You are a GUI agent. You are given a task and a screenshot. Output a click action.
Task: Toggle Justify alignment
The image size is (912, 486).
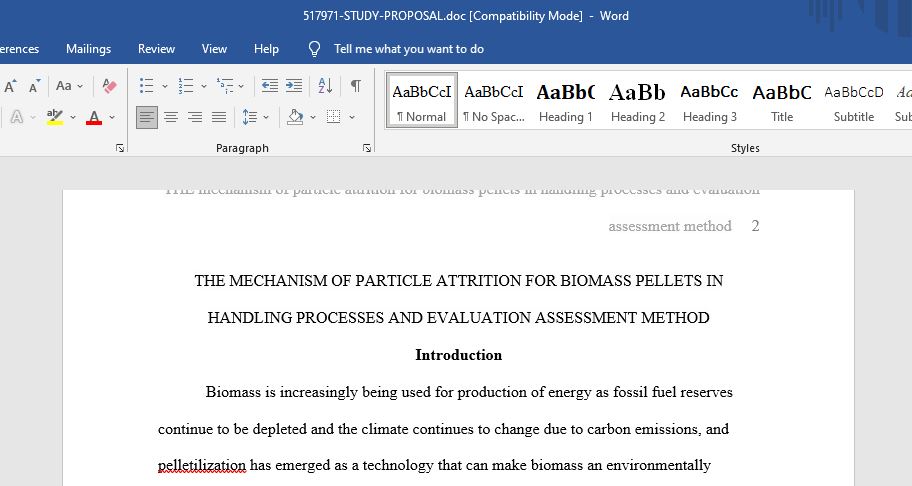(x=219, y=117)
